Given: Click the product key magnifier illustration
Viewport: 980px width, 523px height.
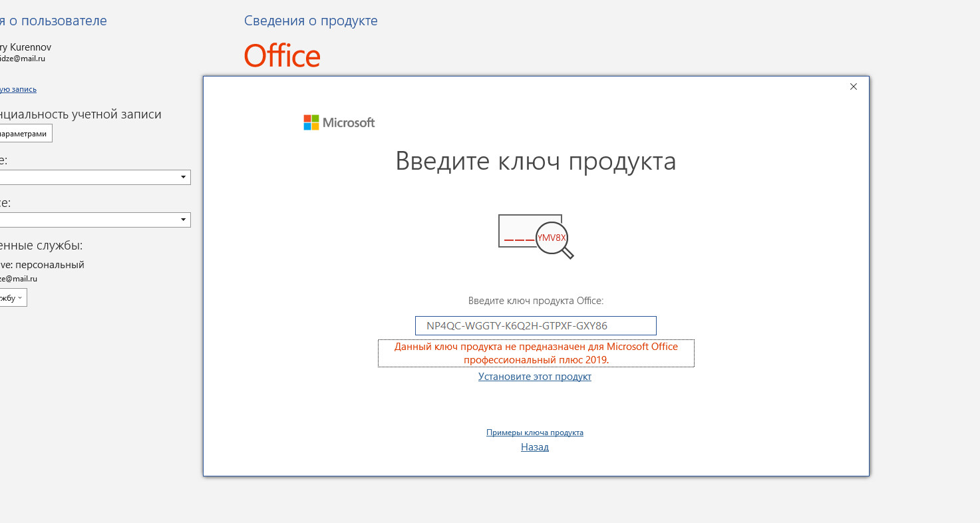Looking at the screenshot, I should [536, 236].
